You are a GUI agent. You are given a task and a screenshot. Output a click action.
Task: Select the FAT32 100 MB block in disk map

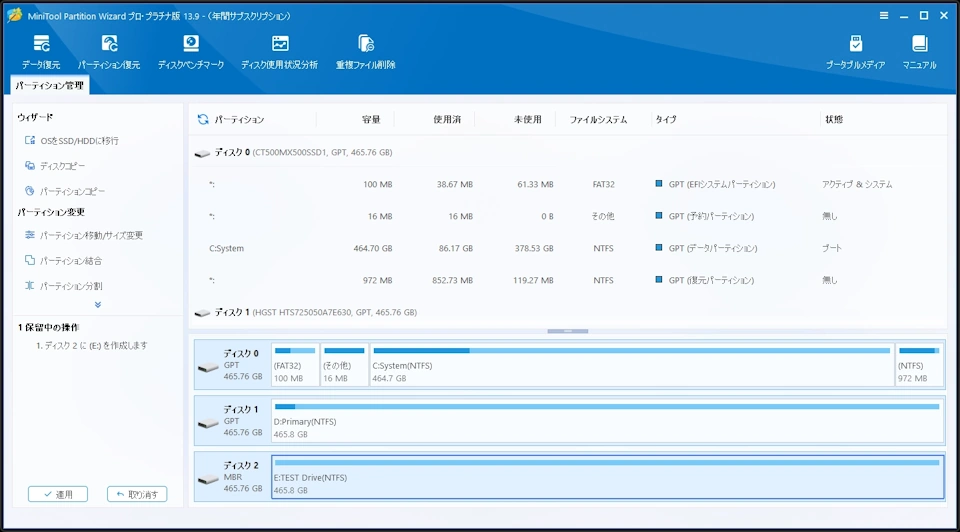click(x=295, y=365)
